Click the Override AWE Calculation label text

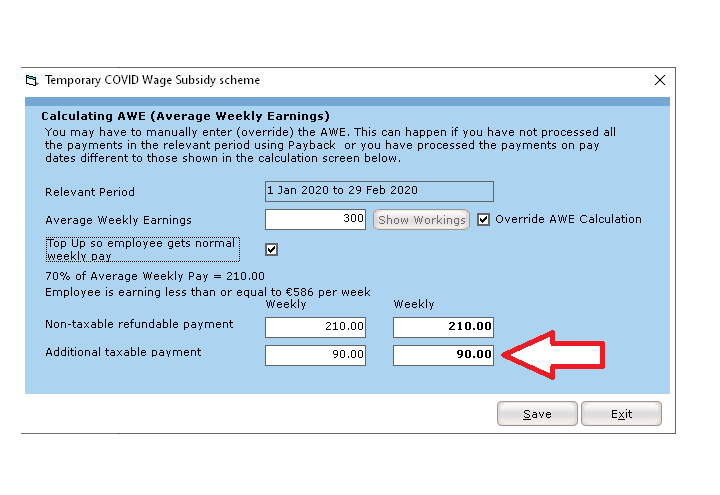(x=568, y=219)
